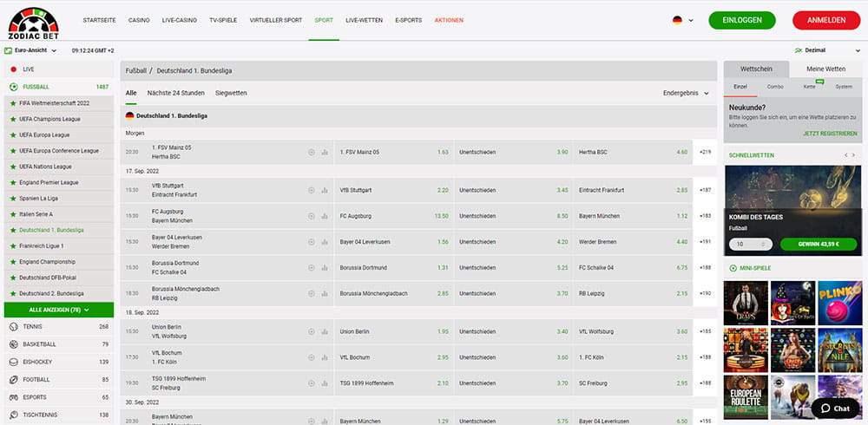
Task: Open the European Roulette game thumbnail
Action: click(746, 397)
